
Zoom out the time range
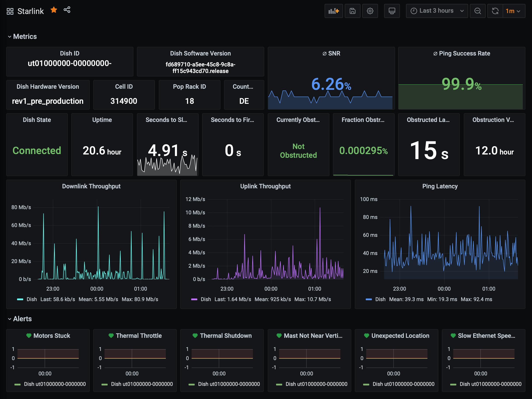478,11
